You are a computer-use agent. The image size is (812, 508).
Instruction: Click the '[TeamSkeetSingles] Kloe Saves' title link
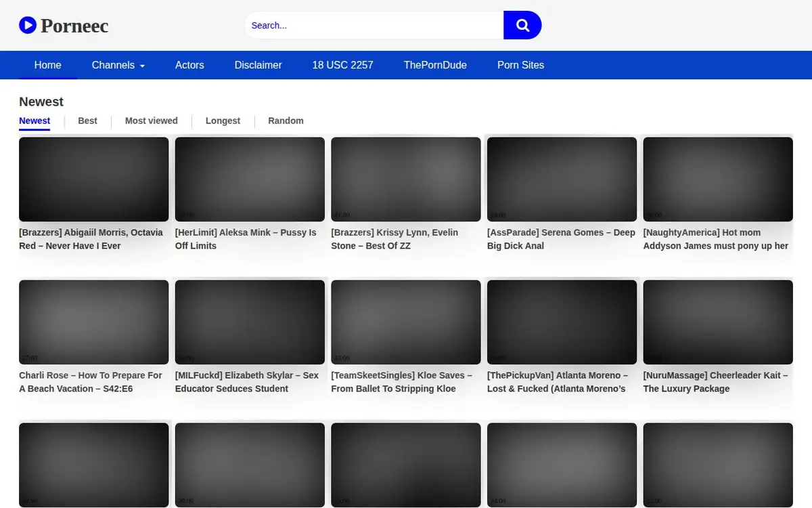coord(402,382)
